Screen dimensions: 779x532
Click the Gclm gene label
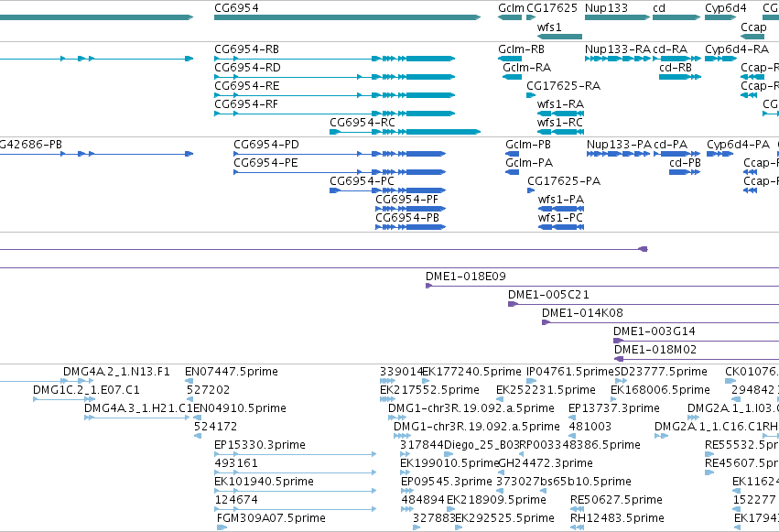511,8
